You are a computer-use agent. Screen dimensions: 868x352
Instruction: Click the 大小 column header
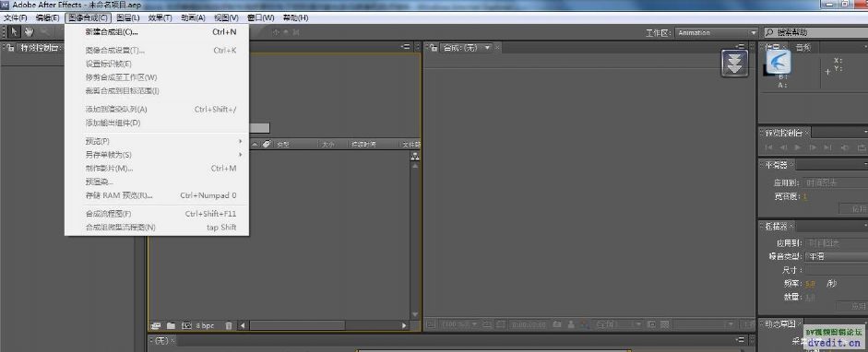[x=328, y=145]
